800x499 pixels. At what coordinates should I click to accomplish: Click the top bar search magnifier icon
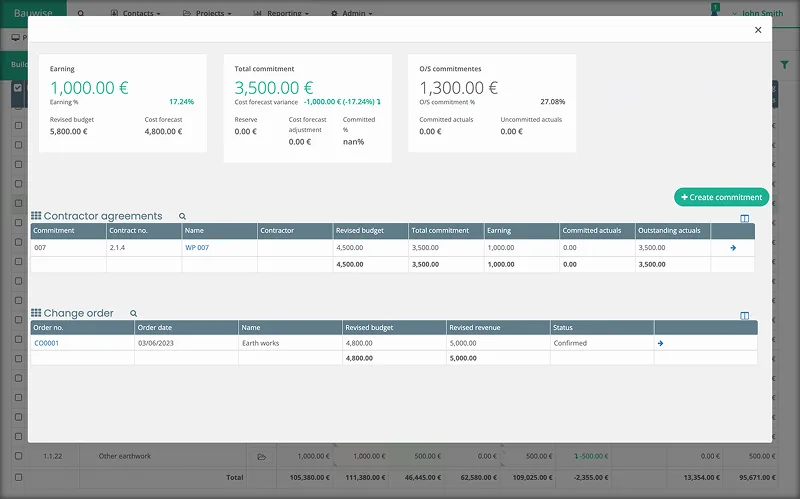81,14
